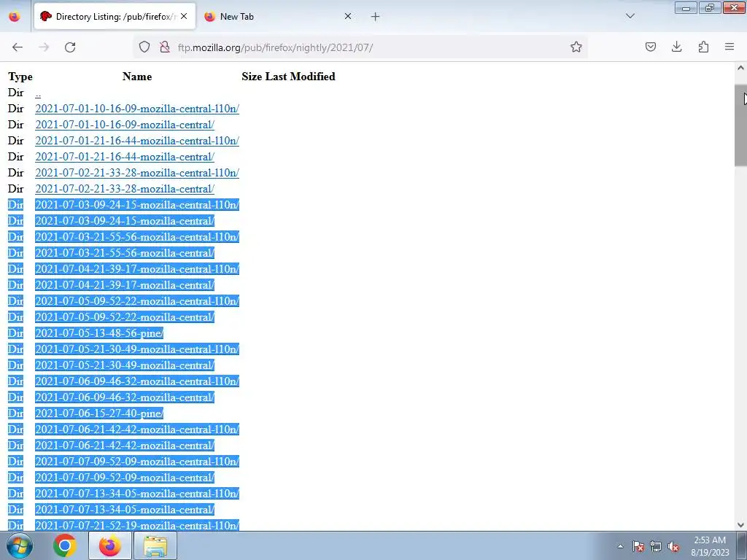747x560 pixels.
Task: Open the Firefox application menu
Action: 729,47
